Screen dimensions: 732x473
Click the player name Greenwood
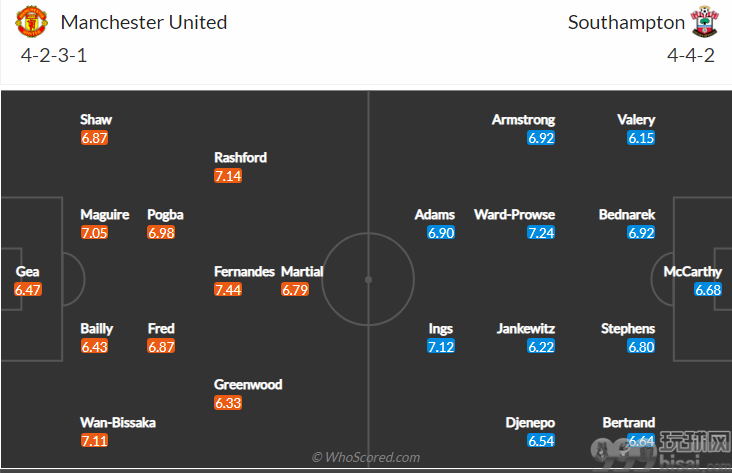248,384
